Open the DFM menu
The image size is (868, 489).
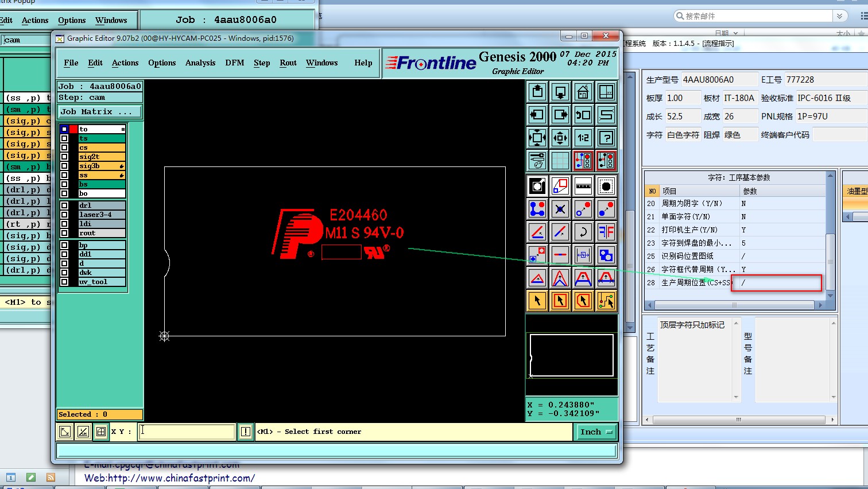pos(234,63)
